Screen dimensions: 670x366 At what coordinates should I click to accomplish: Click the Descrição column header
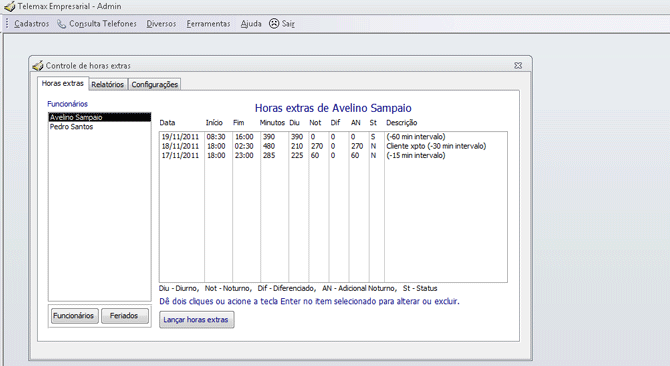(402, 123)
